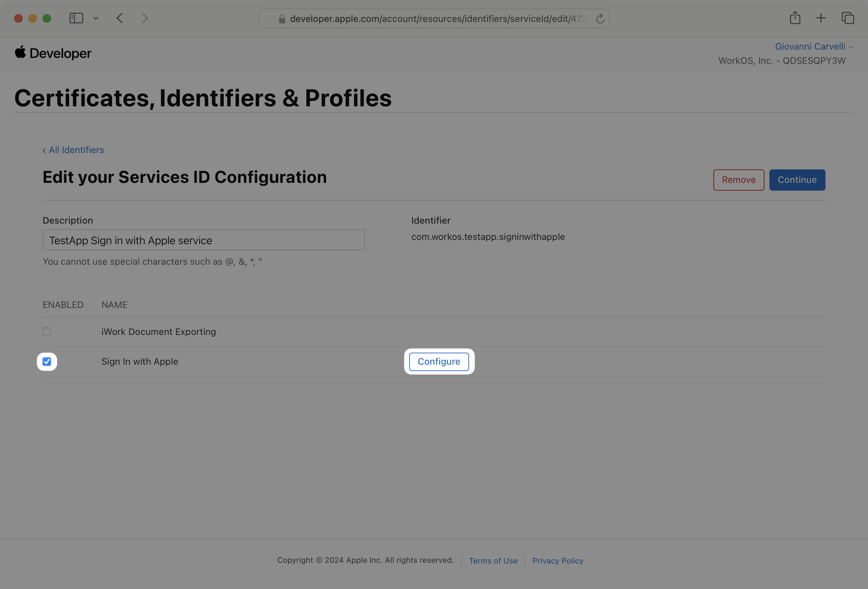Image resolution: width=868 pixels, height=589 pixels.
Task: Click the new tab plus icon
Action: click(821, 18)
